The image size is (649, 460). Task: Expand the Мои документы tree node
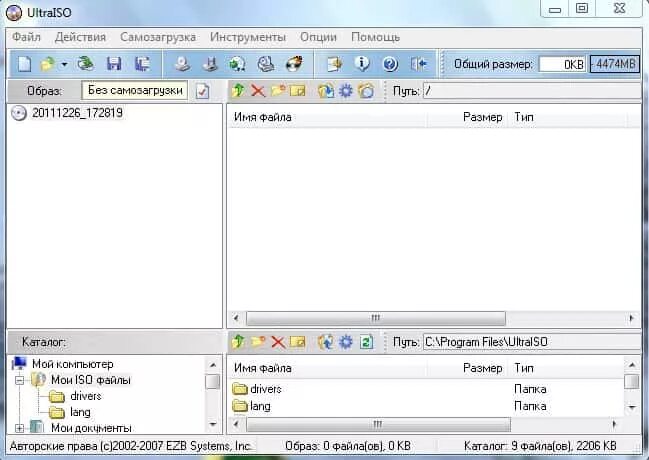[x=19, y=428]
